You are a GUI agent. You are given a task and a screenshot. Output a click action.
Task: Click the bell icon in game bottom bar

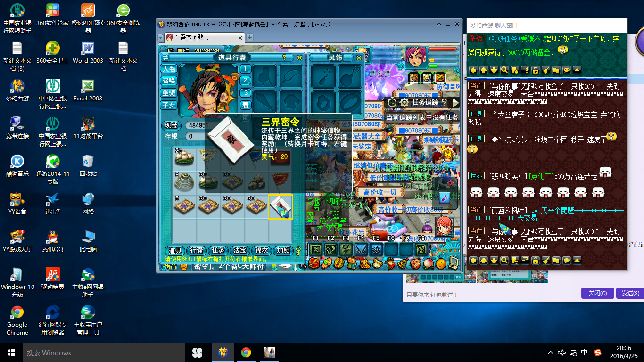point(403,263)
